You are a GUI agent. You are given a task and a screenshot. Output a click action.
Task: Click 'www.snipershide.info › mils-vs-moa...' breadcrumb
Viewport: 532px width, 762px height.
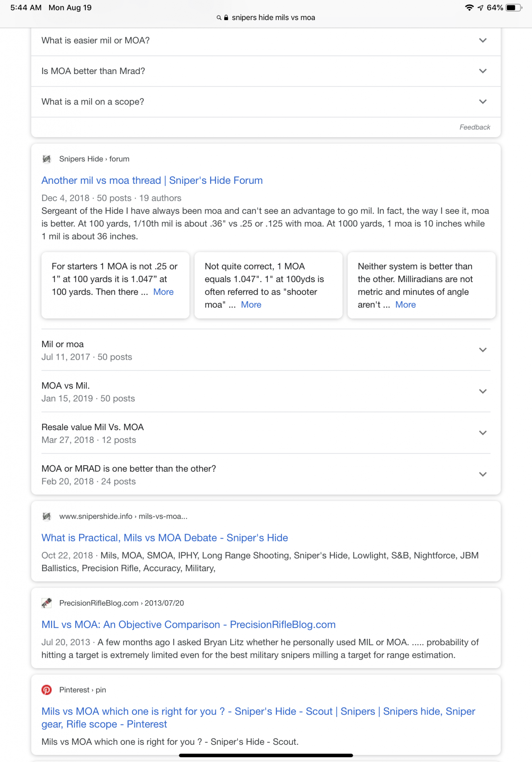click(x=123, y=516)
